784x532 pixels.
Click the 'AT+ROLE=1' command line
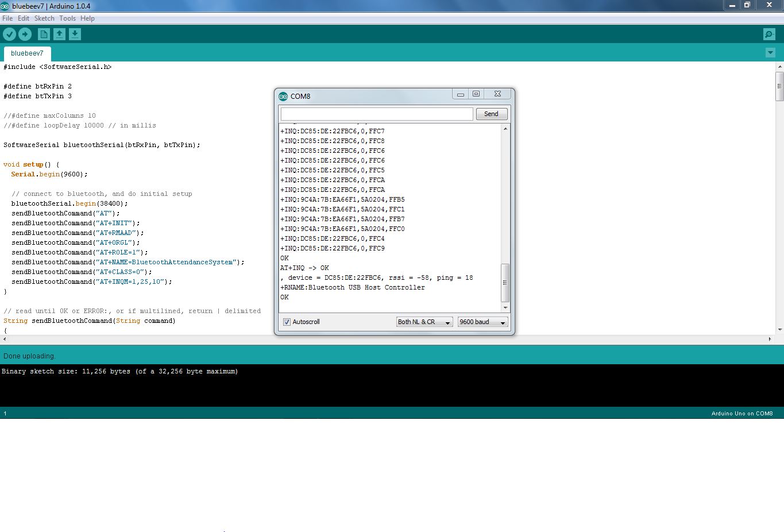pos(80,252)
